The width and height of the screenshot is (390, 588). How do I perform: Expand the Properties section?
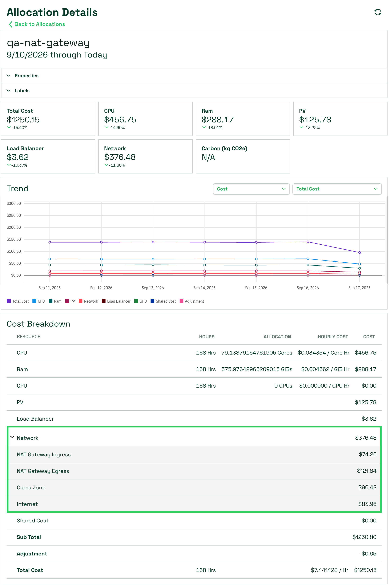tap(194, 76)
